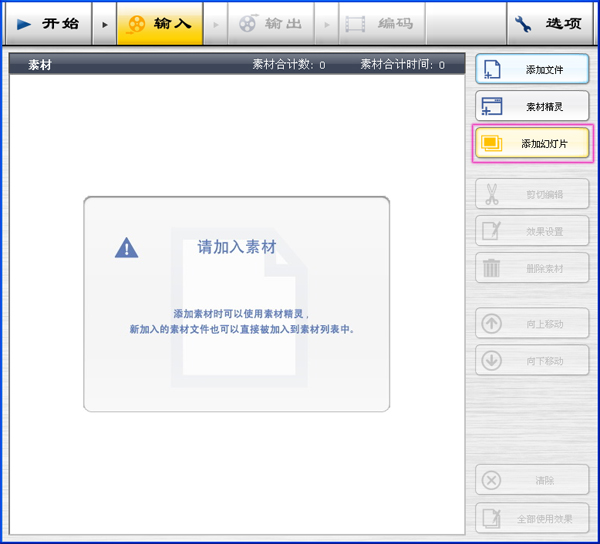Click the up-arrow circle icon

click(492, 323)
